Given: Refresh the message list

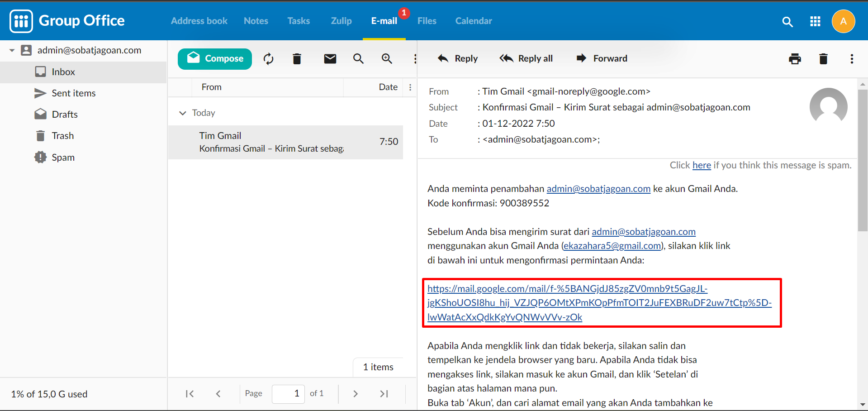Looking at the screenshot, I should 269,59.
